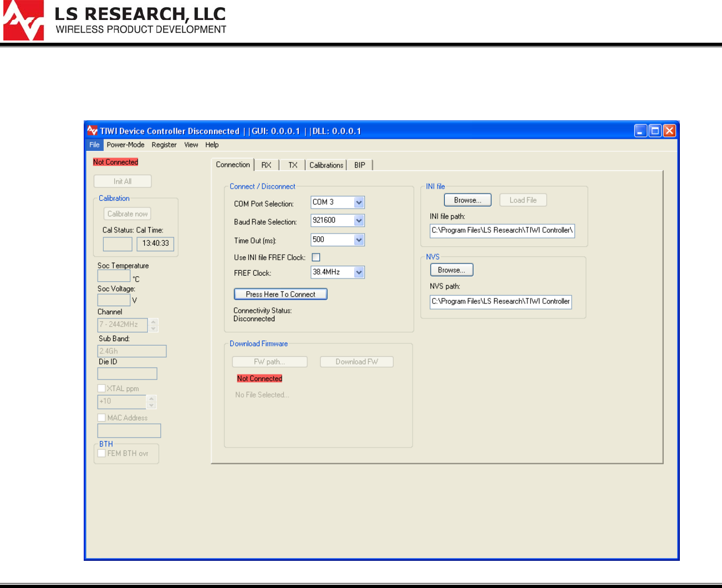The image size is (722, 588).
Task: Click the Load File button
Action: pos(523,200)
